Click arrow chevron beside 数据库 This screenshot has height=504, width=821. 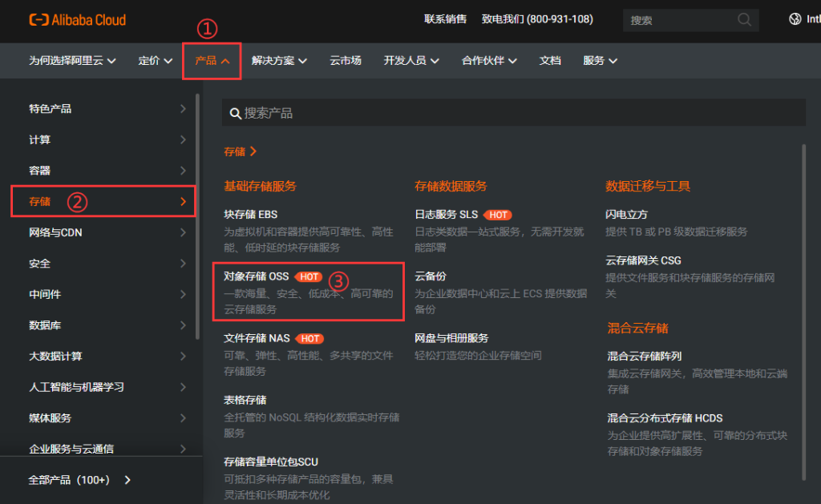pyautogui.click(x=183, y=325)
